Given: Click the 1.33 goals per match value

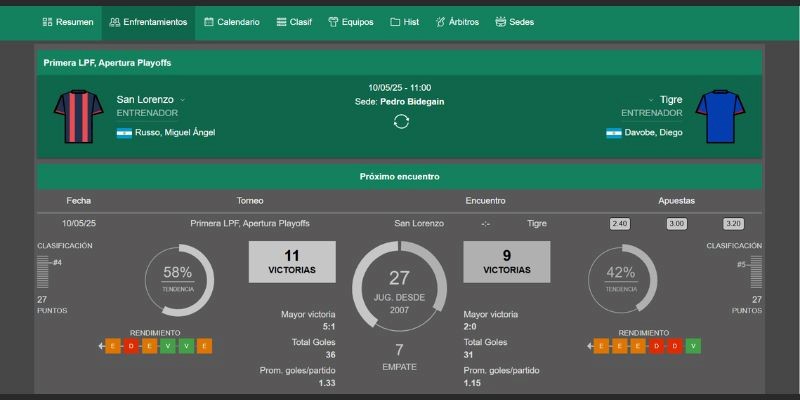Looking at the screenshot, I should tap(328, 383).
